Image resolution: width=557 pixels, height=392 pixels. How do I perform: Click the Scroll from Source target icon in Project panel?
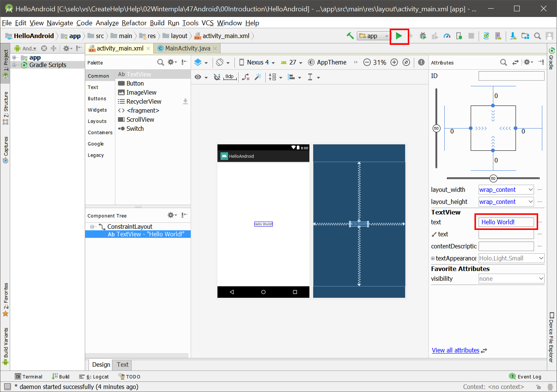pyautogui.click(x=44, y=48)
